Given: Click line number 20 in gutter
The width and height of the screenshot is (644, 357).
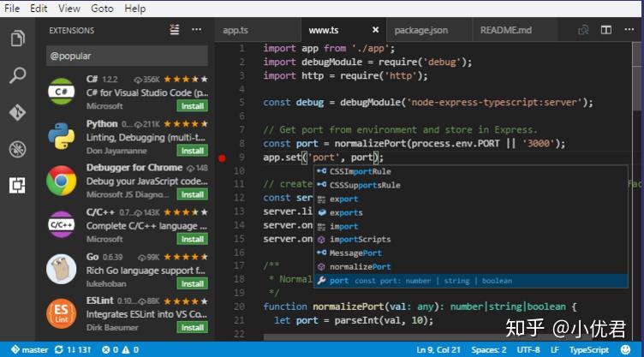Looking at the screenshot, I should pyautogui.click(x=240, y=306).
